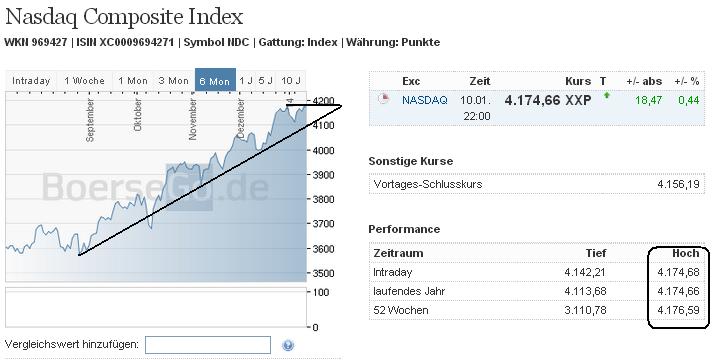Click the Vortages-Schlusskurs row
The height and width of the screenshot is (360, 714).
[536, 184]
